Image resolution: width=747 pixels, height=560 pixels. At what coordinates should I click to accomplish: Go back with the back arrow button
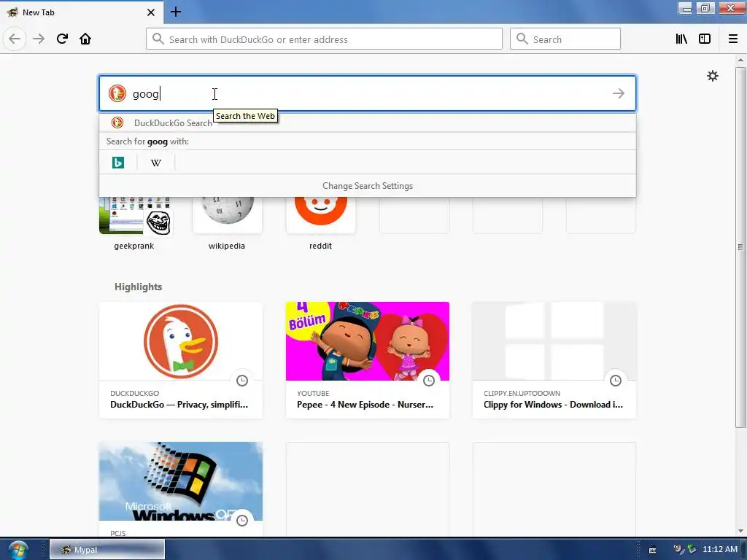[x=15, y=39]
